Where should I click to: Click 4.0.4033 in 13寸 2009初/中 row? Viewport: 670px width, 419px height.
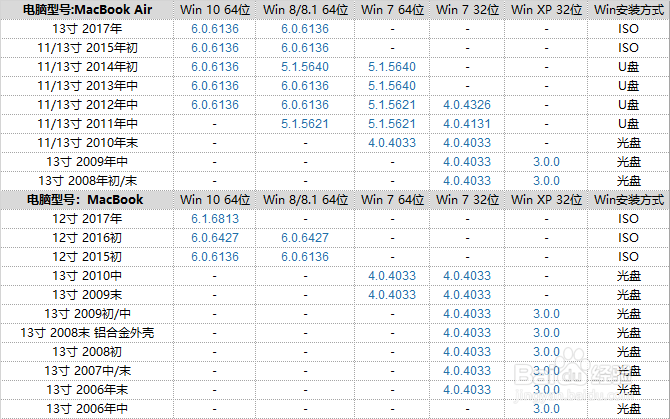click(x=467, y=314)
